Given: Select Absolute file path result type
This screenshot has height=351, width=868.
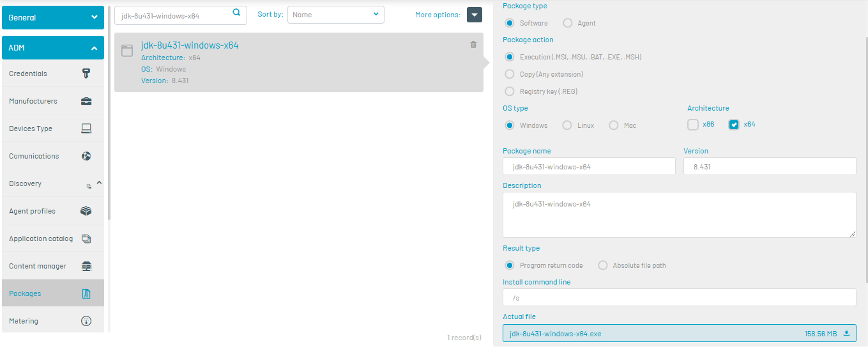Looking at the screenshot, I should click(603, 265).
